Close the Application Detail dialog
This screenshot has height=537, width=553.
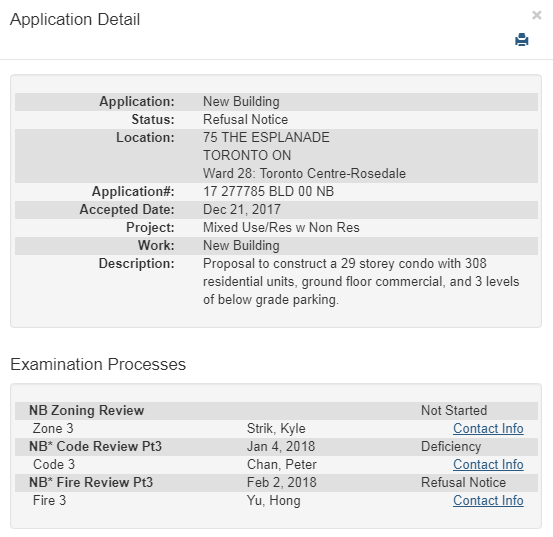tap(536, 15)
